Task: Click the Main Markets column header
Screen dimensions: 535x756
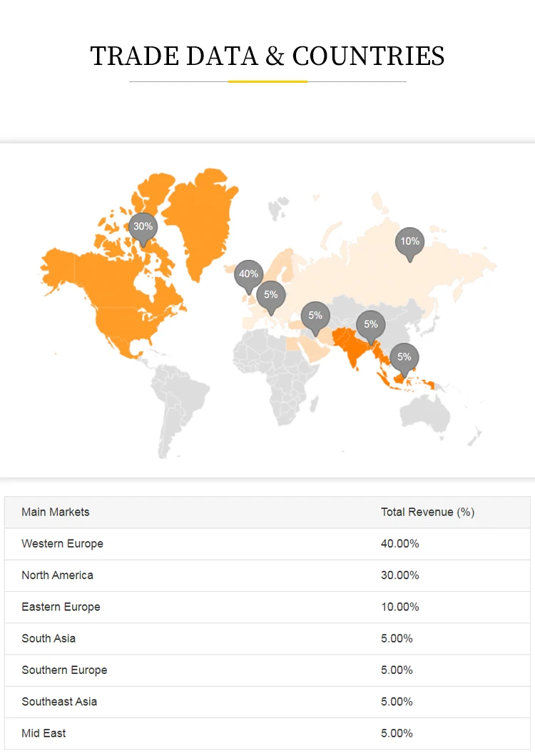Action: [56, 512]
